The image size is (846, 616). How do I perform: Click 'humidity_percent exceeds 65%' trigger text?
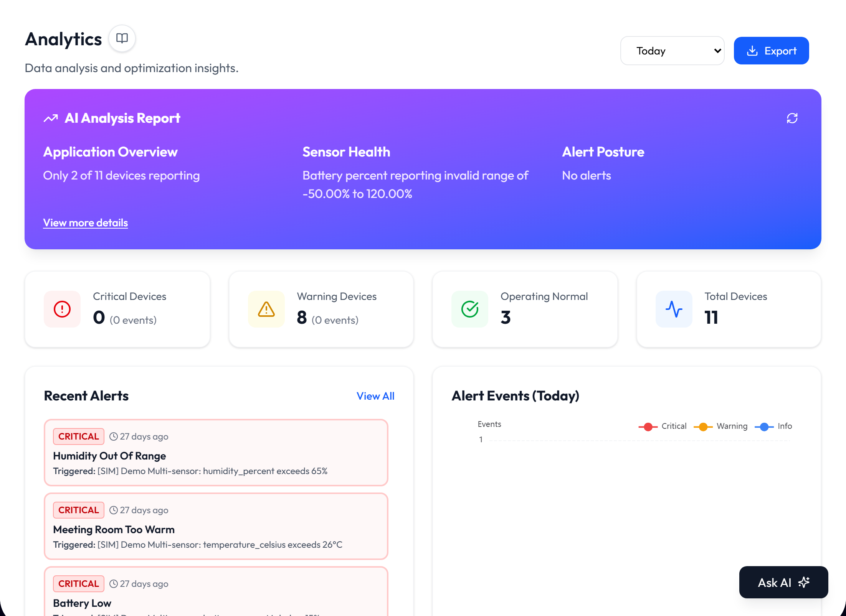pyautogui.click(x=265, y=471)
